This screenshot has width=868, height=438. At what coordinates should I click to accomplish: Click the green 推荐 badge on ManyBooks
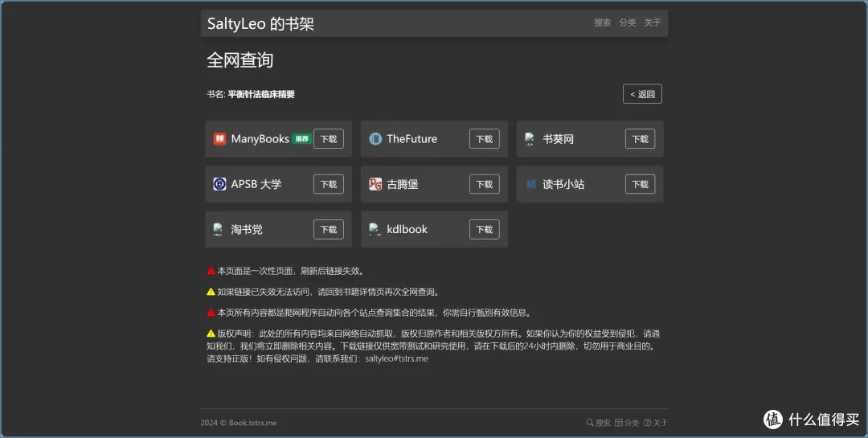(301, 139)
